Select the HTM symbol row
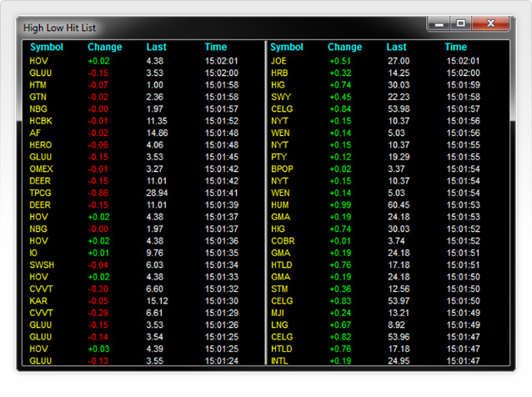 (x=38, y=85)
